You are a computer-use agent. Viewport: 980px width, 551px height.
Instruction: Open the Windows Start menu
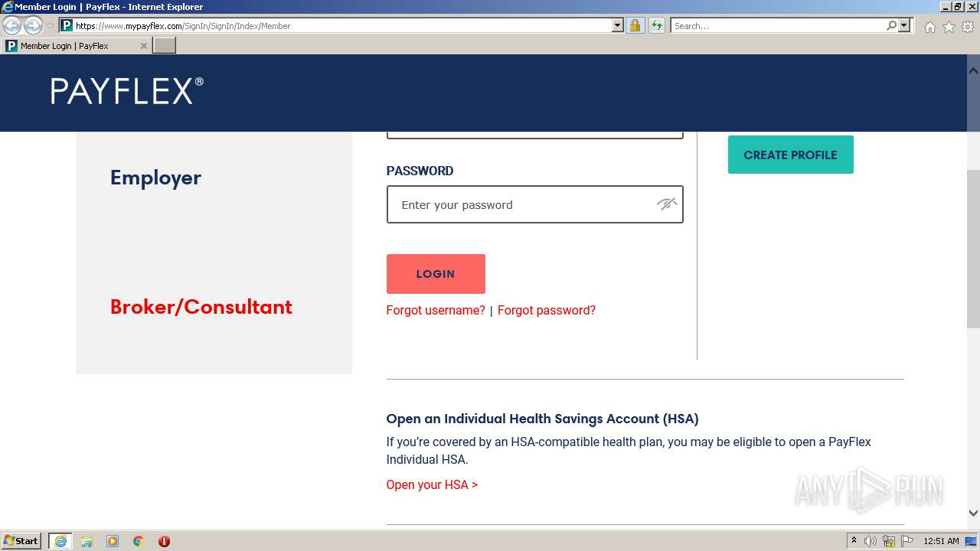click(x=21, y=541)
